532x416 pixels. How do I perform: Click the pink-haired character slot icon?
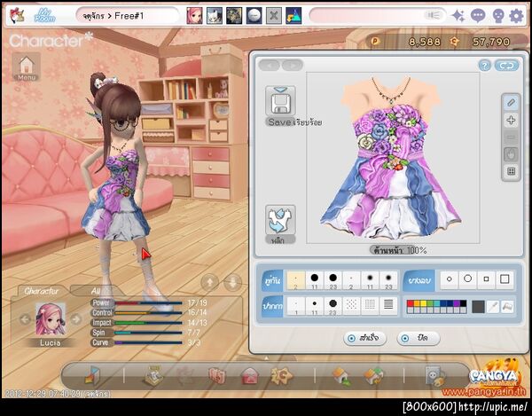click(194, 16)
